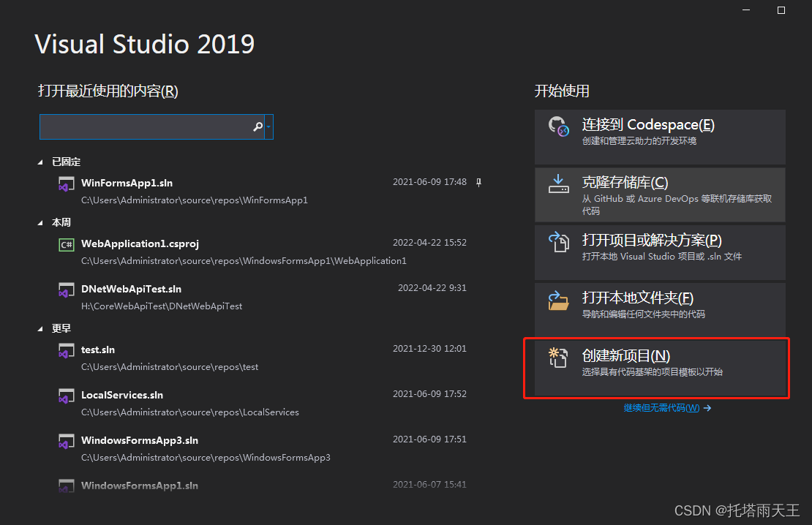This screenshot has height=525, width=812.
Task: Click the clone repository download icon
Action: (559, 184)
